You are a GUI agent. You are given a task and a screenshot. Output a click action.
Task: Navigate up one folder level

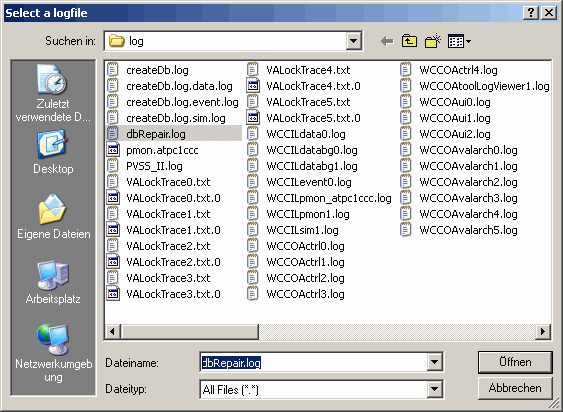click(409, 41)
